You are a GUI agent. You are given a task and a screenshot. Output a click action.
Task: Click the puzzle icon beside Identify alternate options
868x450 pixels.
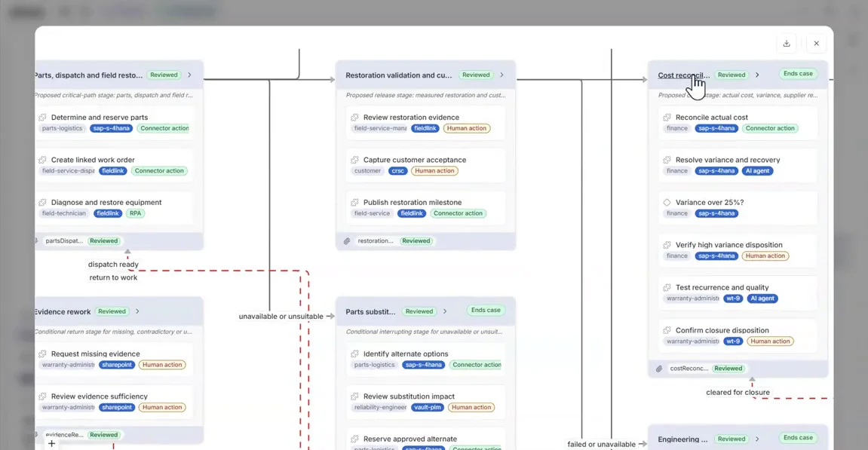click(355, 354)
